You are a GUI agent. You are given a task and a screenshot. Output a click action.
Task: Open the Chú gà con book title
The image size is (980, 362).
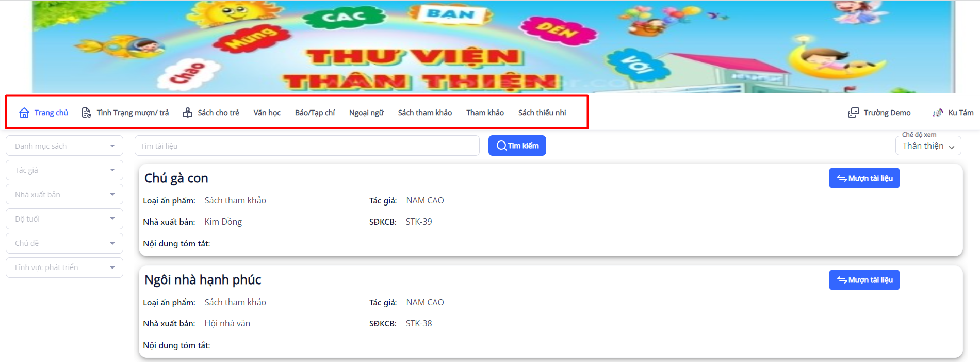tap(176, 178)
